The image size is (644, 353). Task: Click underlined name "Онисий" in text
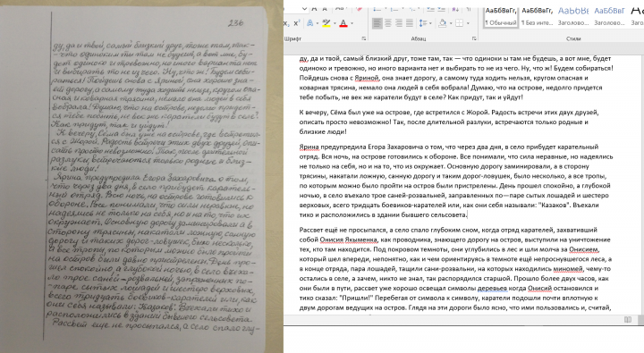click(x=539, y=288)
